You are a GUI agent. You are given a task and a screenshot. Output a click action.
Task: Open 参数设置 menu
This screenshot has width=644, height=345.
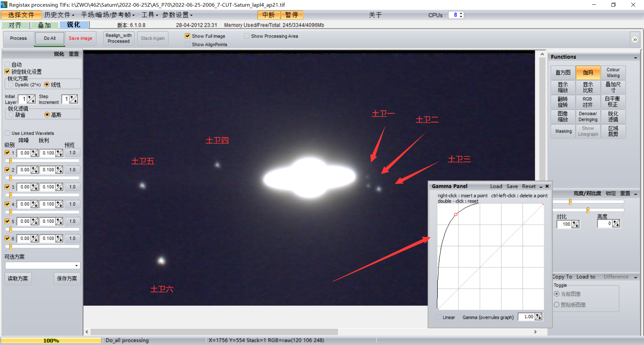(x=177, y=15)
